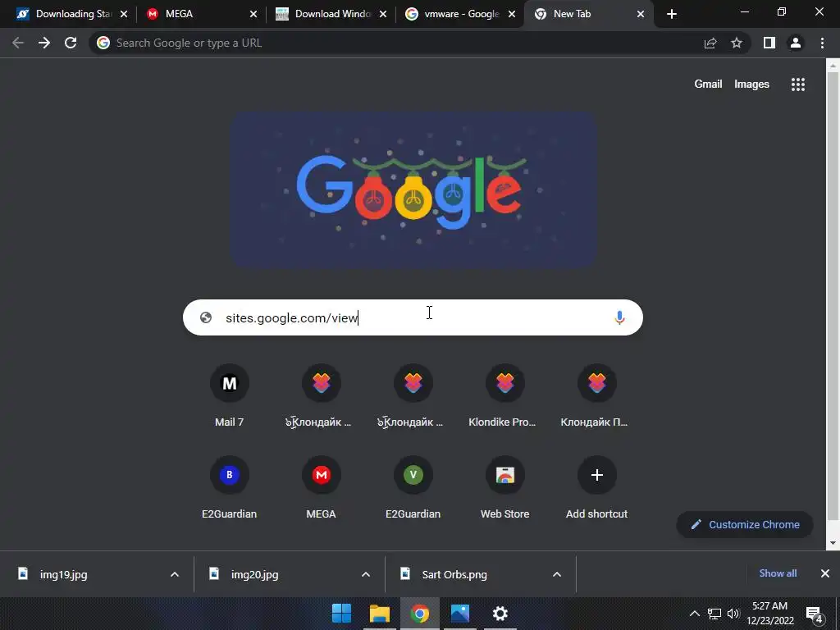Image resolution: width=840 pixels, height=630 pixels.
Task: Expand options for img19.jpg download
Action: click(175, 574)
